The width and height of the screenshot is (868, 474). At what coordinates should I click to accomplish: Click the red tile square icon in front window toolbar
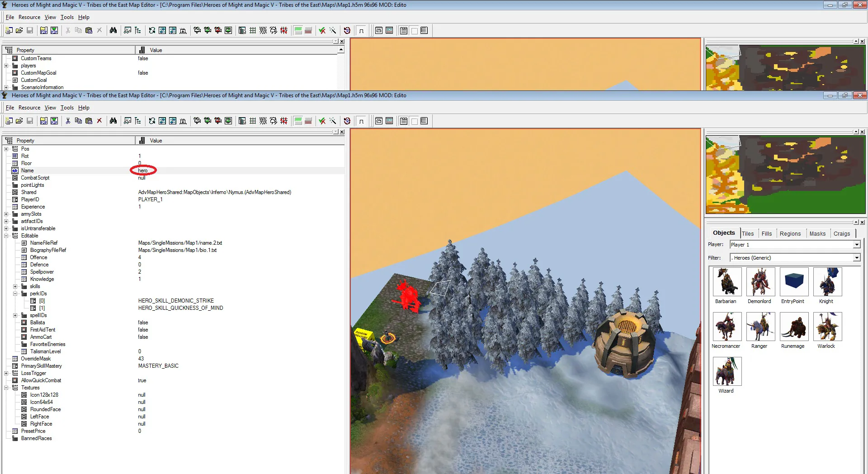tap(308, 121)
